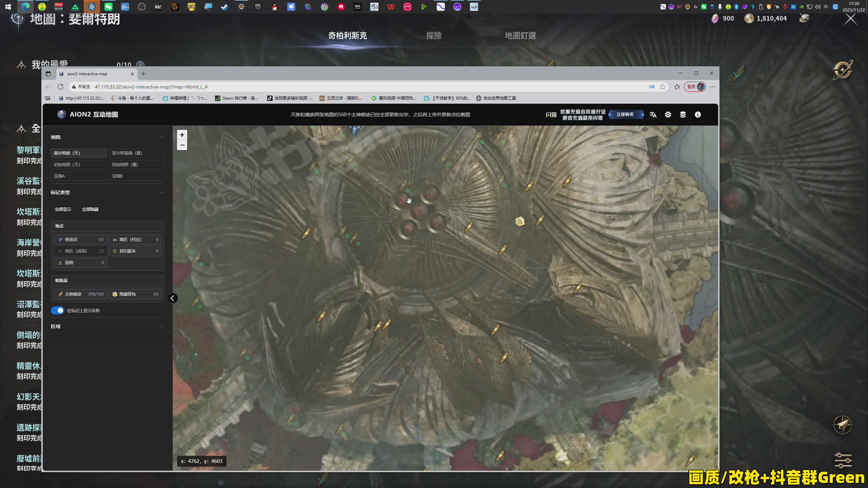Image resolution: width=868 pixels, height=488 pixels.
Task: Zoom in the map with plus button
Action: pos(182,135)
